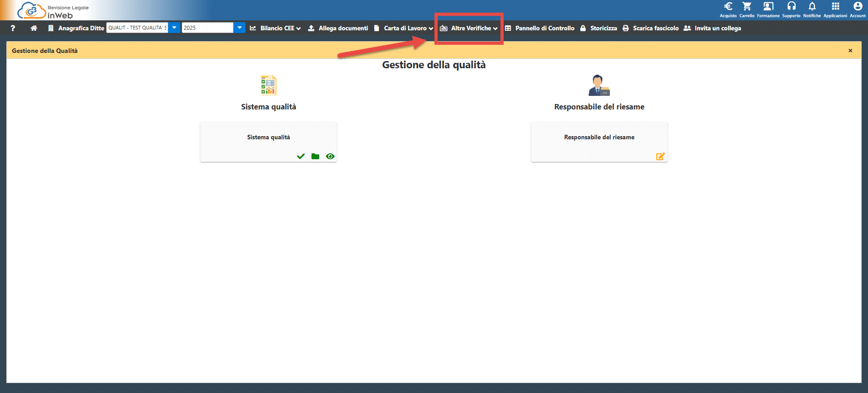View Sistema qualità with eye icon

tap(330, 156)
